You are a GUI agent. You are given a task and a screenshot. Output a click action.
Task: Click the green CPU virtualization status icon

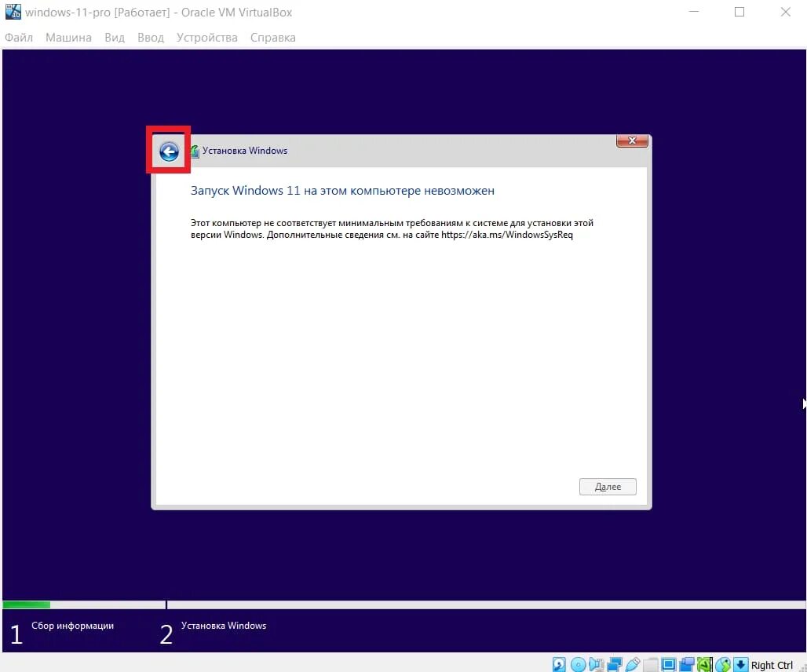click(705, 664)
